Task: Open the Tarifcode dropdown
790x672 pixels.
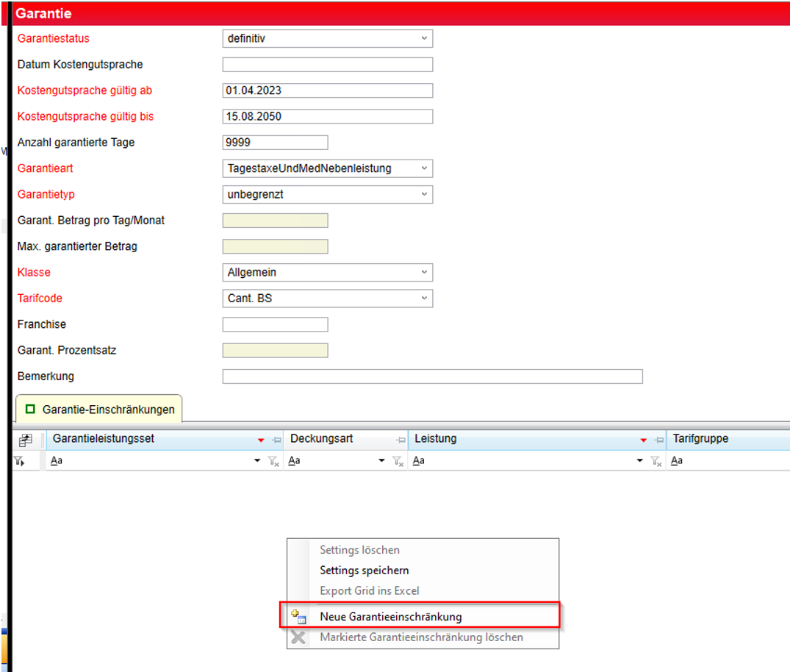Action: [x=424, y=299]
